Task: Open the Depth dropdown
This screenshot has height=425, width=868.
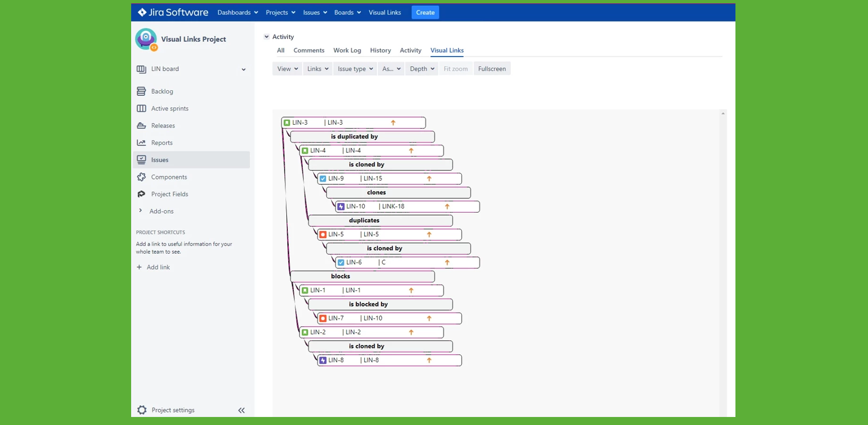Action: pyautogui.click(x=422, y=69)
